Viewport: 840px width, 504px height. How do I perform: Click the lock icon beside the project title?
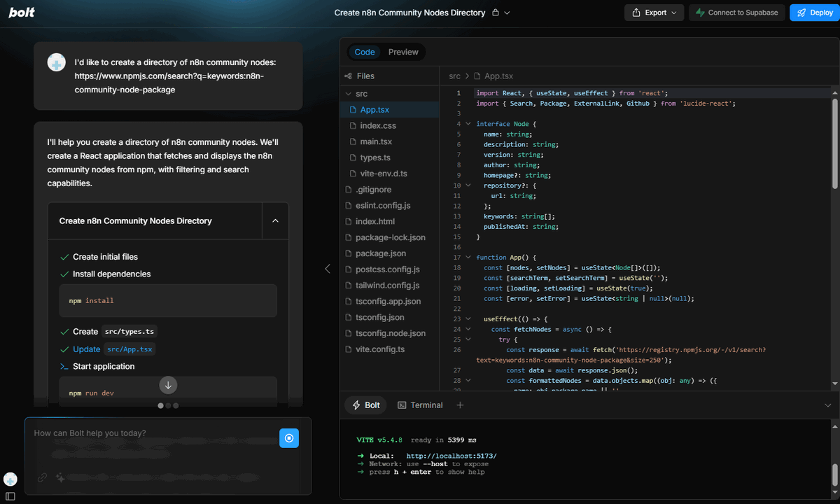click(494, 13)
